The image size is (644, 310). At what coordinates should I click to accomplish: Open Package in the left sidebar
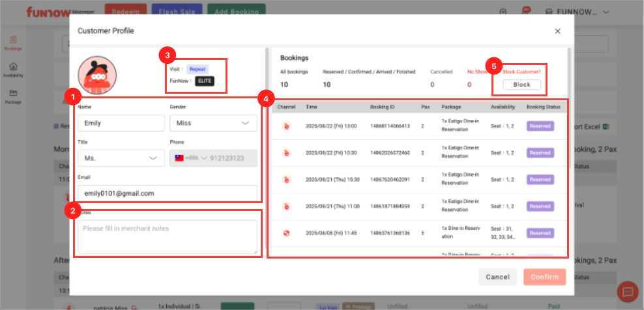[x=13, y=96]
